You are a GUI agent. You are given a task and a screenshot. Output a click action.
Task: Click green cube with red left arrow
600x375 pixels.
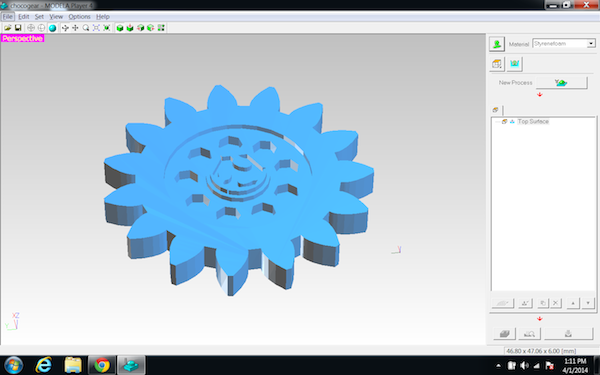(x=140, y=28)
